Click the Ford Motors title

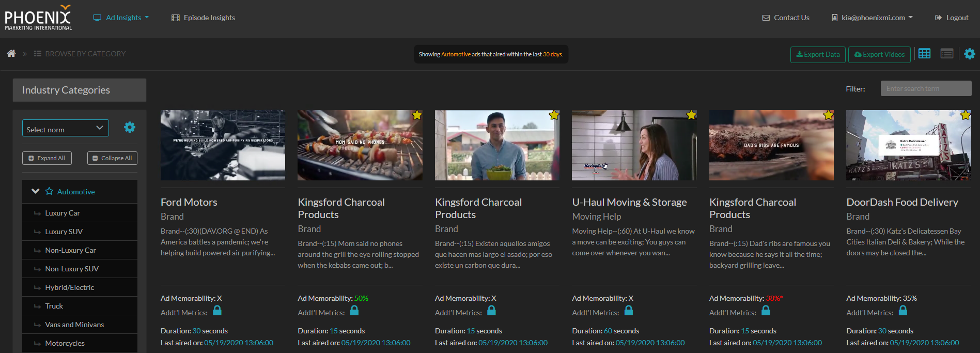[189, 202]
